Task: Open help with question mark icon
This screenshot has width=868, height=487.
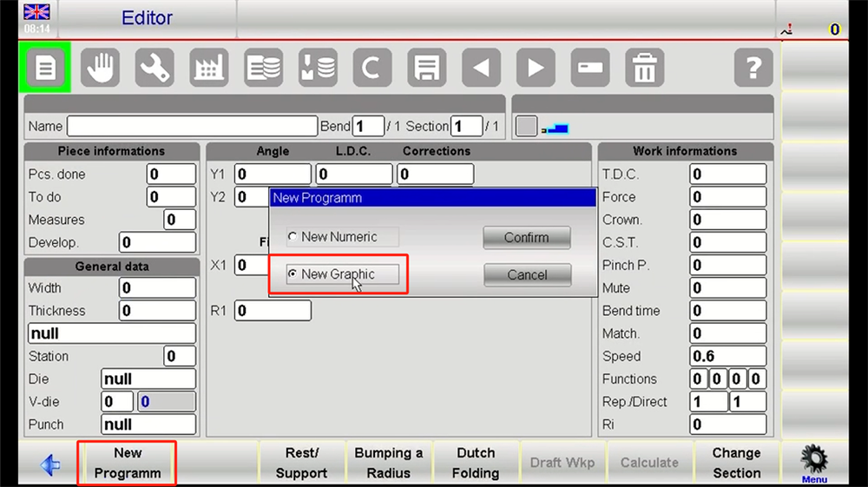Action: coord(753,68)
